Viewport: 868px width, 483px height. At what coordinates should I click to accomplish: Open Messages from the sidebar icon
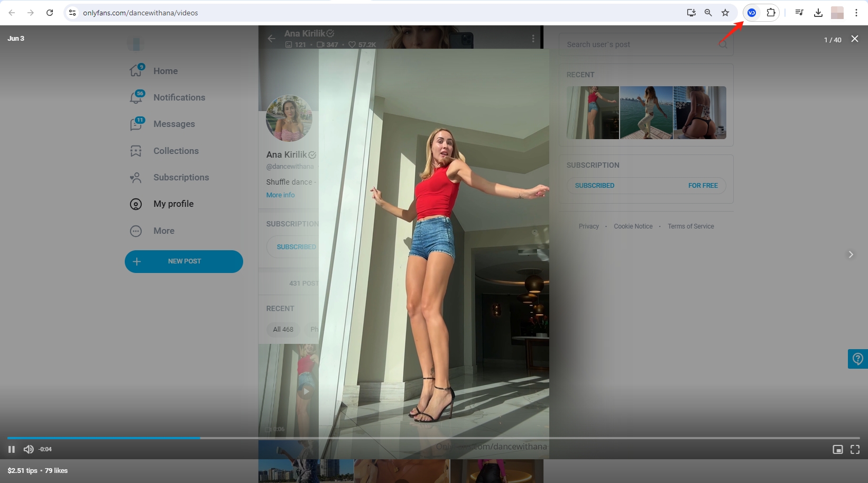coord(136,124)
